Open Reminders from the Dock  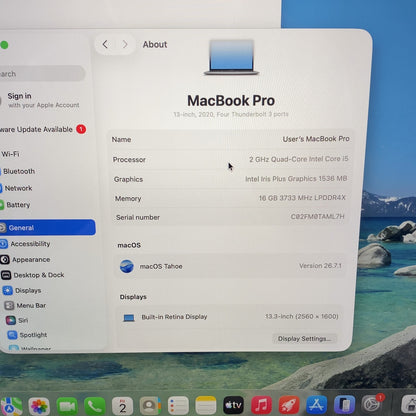[178, 406]
